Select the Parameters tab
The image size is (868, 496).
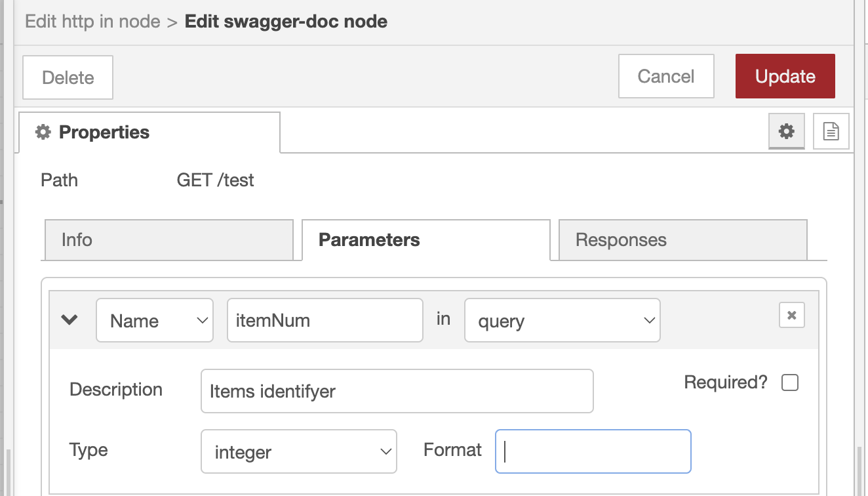(425, 240)
